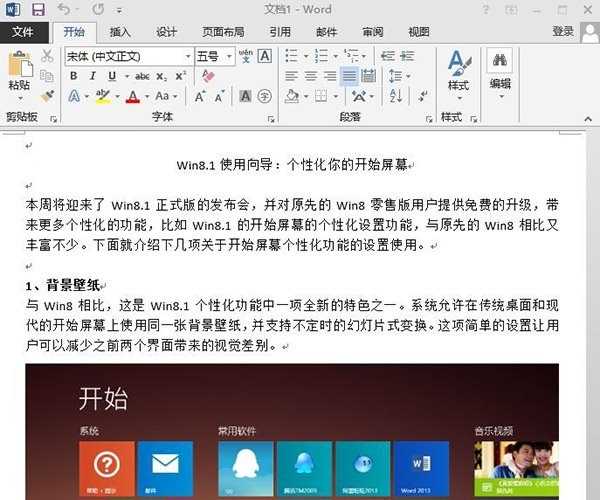Image resolution: width=600 pixels, height=500 pixels.
Task: Click the enclosed character 字 icon
Action: pyautogui.click(x=265, y=96)
